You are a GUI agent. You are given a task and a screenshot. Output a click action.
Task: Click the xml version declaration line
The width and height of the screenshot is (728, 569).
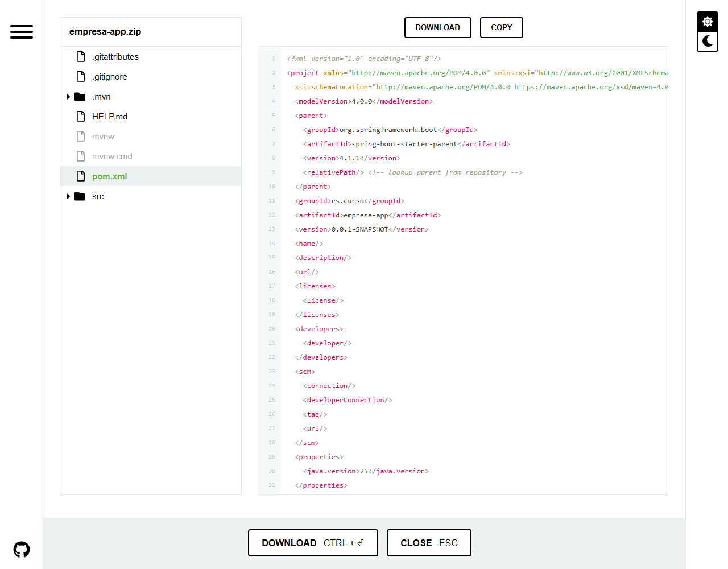[x=364, y=59]
